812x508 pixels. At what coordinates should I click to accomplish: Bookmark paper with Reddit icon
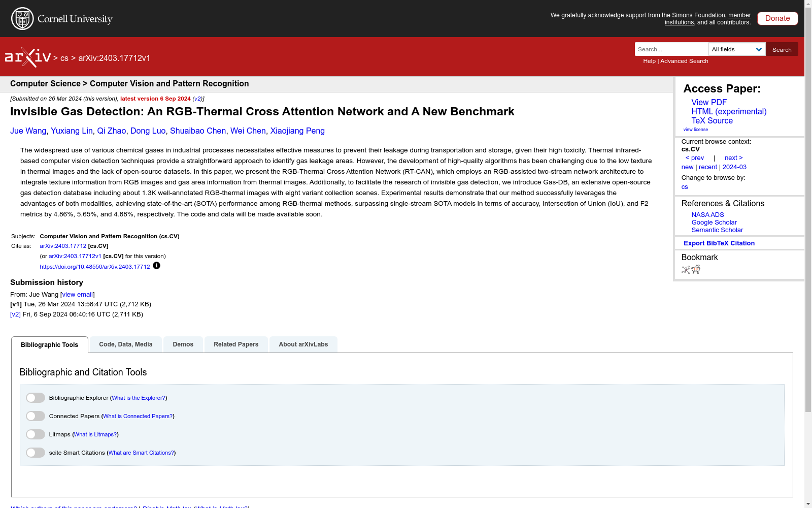coord(696,269)
